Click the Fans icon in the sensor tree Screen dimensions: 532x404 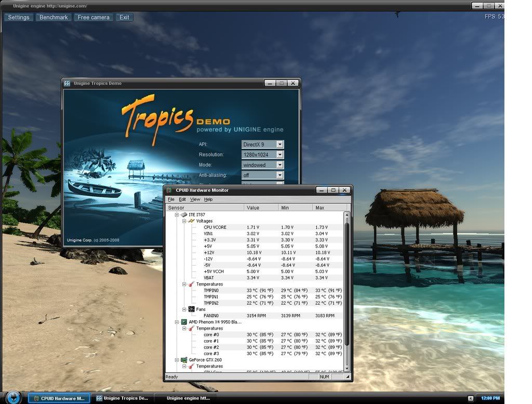pos(191,309)
